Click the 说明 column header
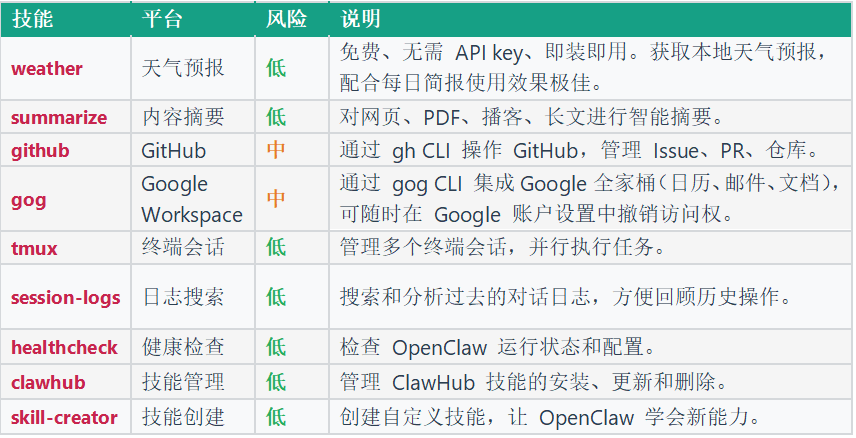 (360, 19)
